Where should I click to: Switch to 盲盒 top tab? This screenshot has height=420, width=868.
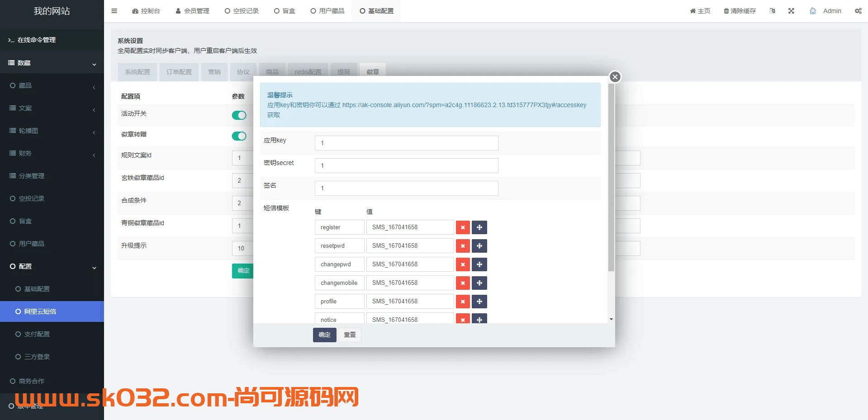click(285, 11)
